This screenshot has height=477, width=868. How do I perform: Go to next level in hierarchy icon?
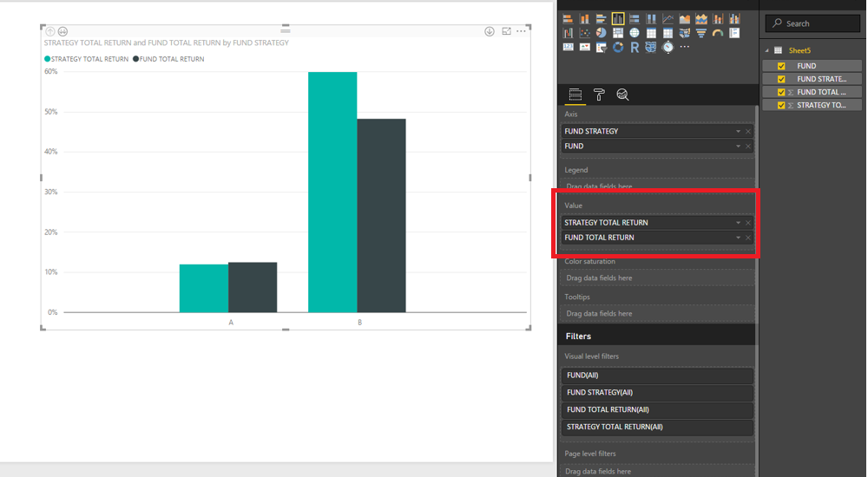[62, 31]
